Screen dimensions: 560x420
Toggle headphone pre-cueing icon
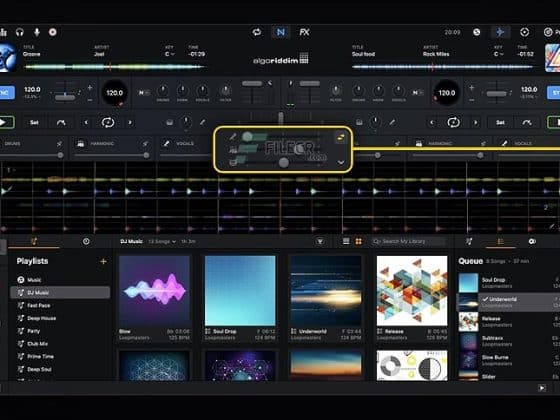[x=20, y=32]
